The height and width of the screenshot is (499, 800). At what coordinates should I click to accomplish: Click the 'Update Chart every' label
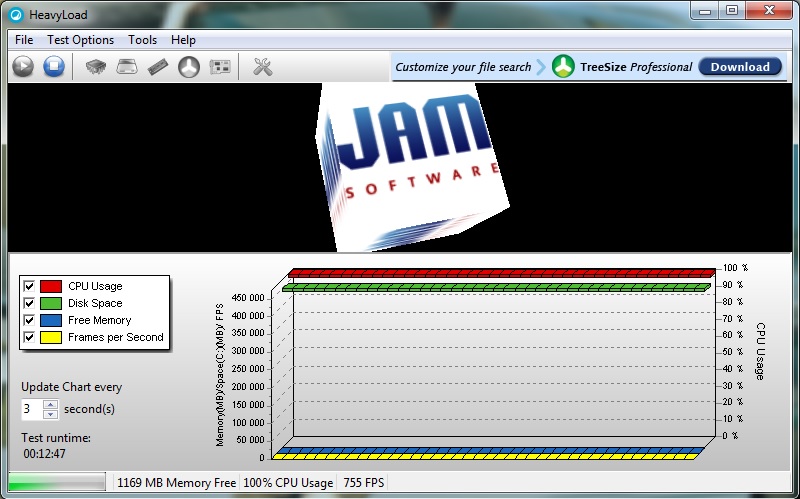click(71, 387)
